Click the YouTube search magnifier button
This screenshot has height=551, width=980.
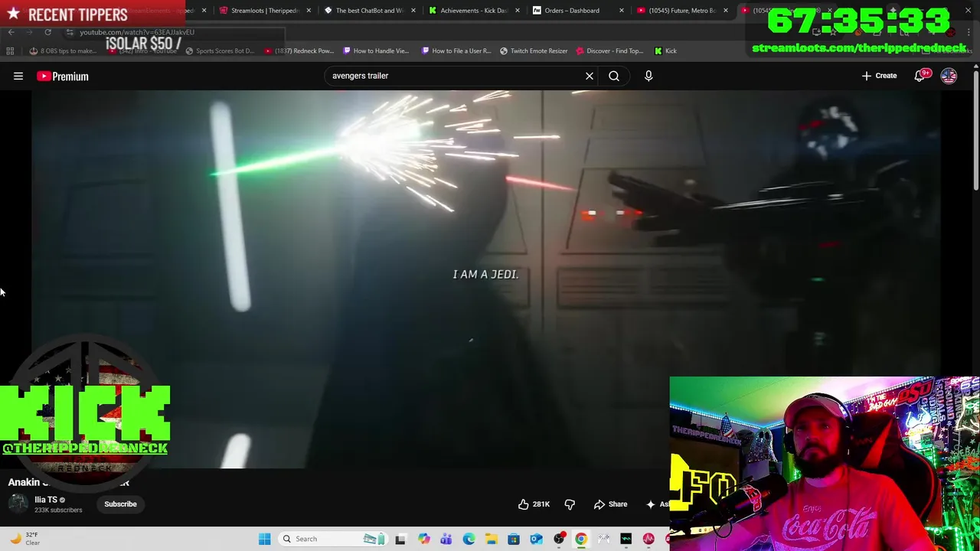614,76
